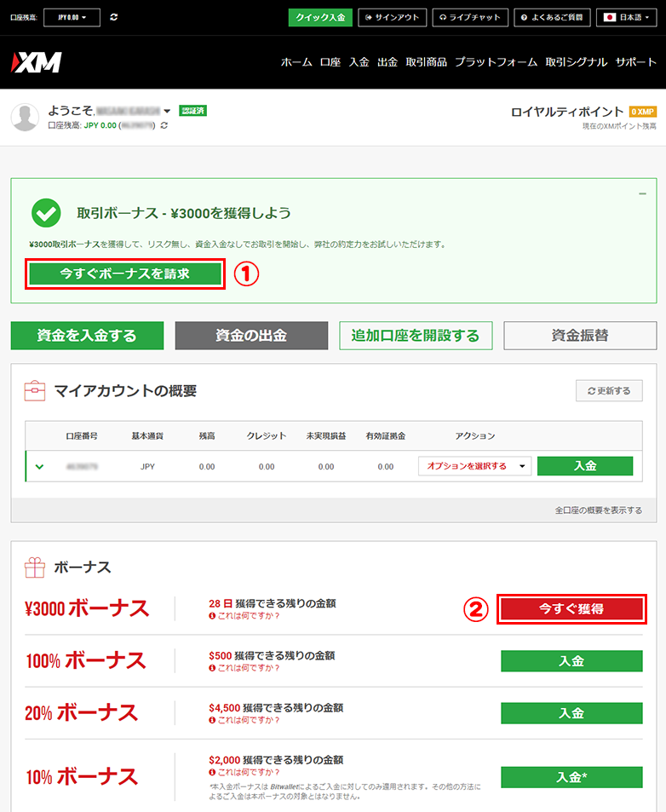666x812 pixels.
Task: Click red 今すぐ獲得 button
Action: click(571, 609)
